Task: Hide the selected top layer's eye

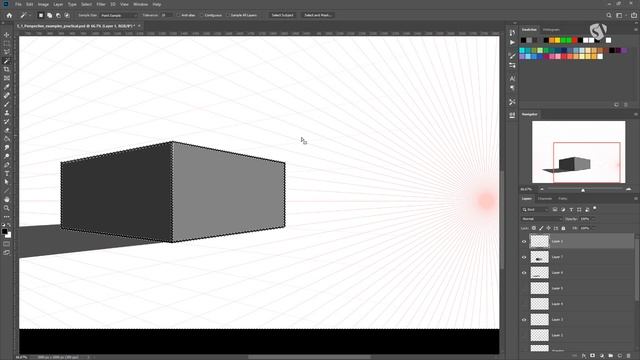Action: click(x=524, y=241)
